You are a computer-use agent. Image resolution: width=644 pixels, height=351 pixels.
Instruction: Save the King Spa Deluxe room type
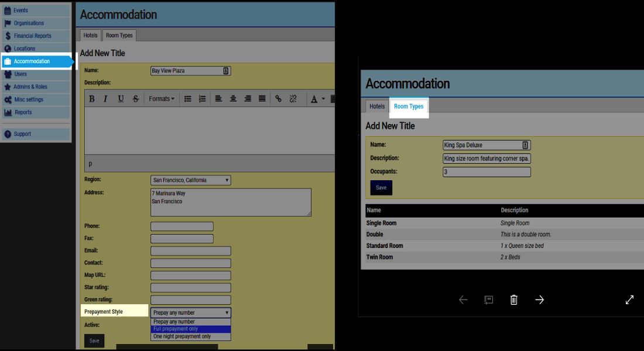point(381,188)
